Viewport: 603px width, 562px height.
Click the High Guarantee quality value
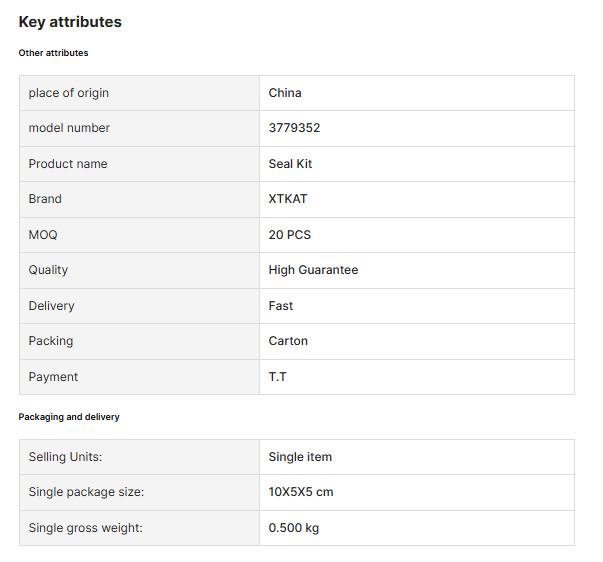tap(313, 270)
